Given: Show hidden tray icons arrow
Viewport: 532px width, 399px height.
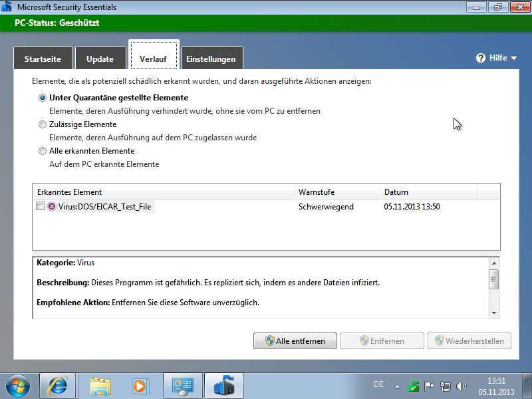Looking at the screenshot, I should (x=397, y=386).
